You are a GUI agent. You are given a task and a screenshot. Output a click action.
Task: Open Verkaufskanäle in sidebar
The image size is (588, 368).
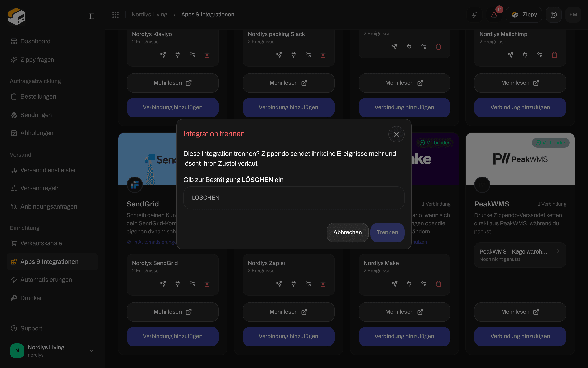[52, 243]
